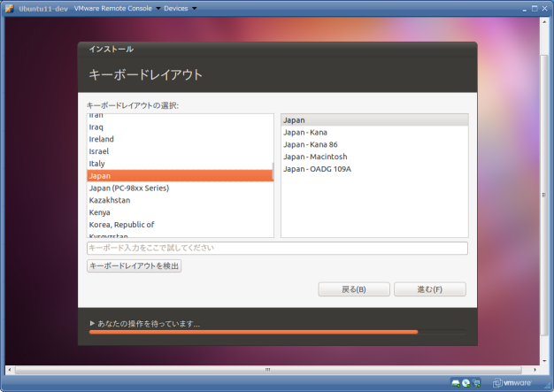Image resolution: width=554 pixels, height=392 pixels.
Task: Select Kenya in the country list
Action: pyautogui.click(x=181, y=212)
